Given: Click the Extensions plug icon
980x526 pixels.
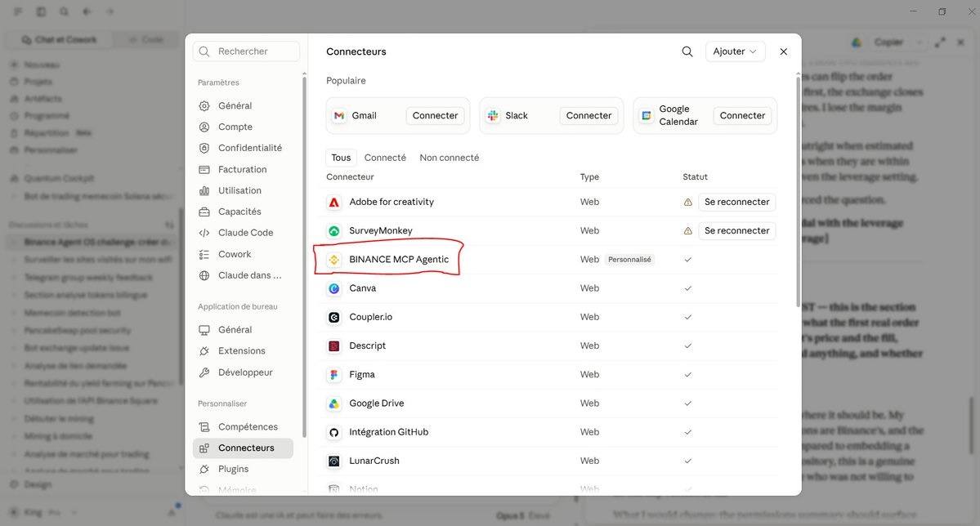Looking at the screenshot, I should pos(204,351).
